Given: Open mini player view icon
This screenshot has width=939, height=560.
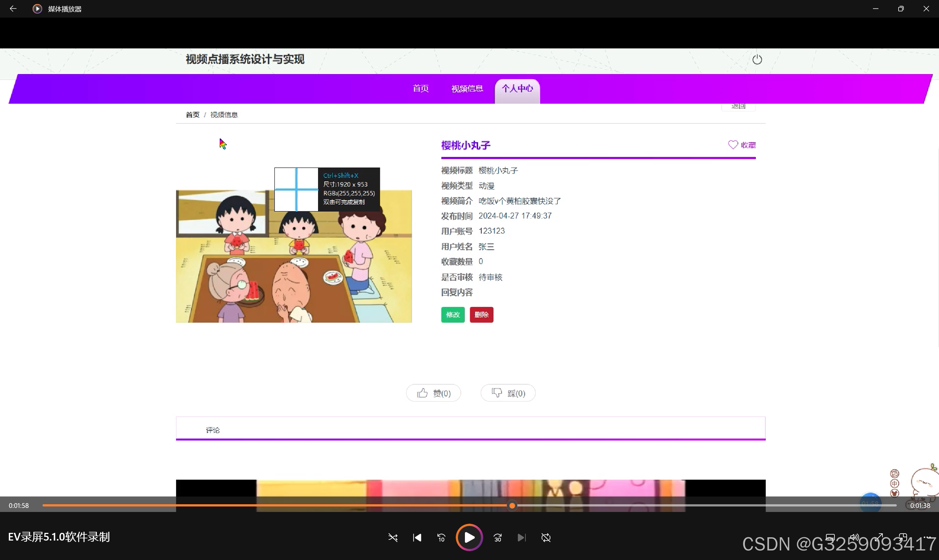Looking at the screenshot, I should click(903, 537).
